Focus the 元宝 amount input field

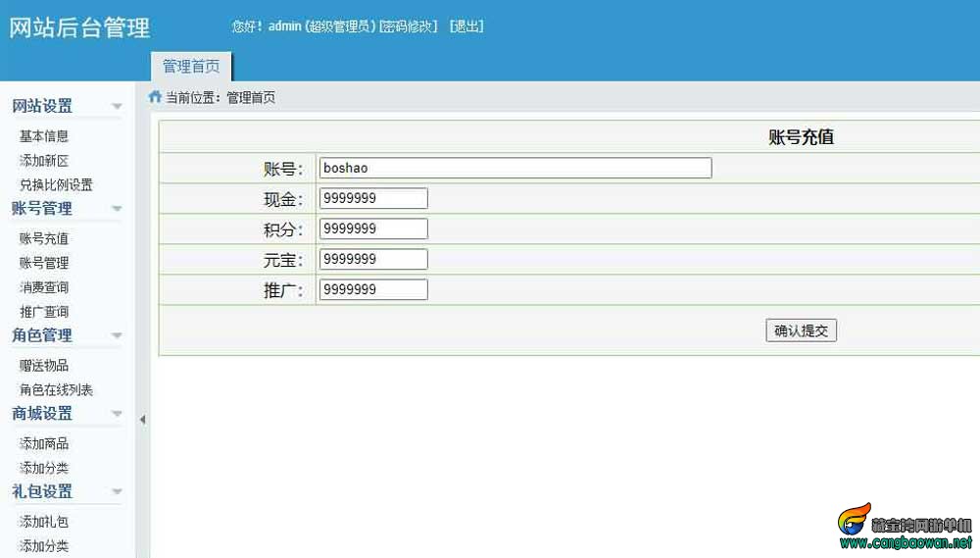(x=373, y=259)
